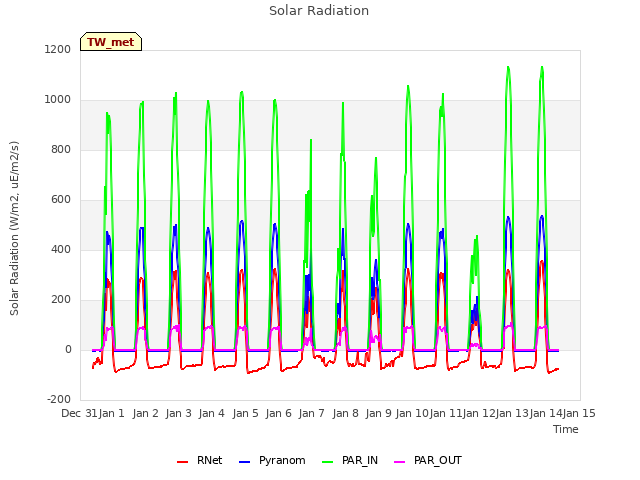
Task: Click the Jan 6 x-axis tick label
Action: click(x=279, y=413)
